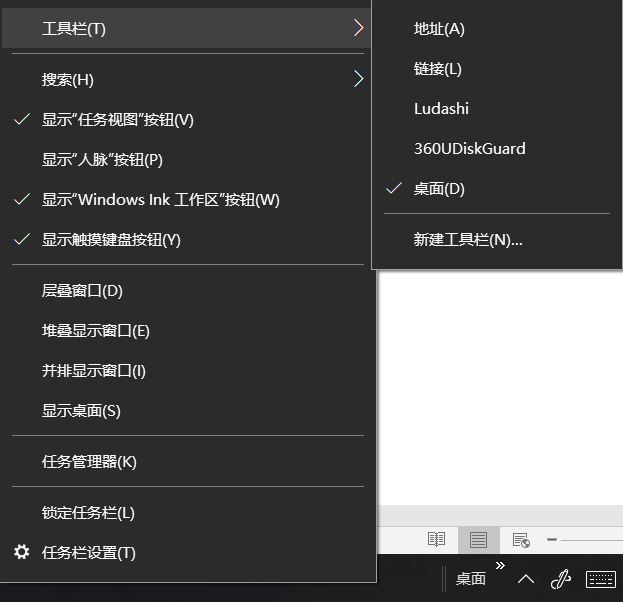This screenshot has height=602, width=623.
Task: Choose 堆叠显示窗口(E) menu entry
Action: pyautogui.click(x=188, y=331)
